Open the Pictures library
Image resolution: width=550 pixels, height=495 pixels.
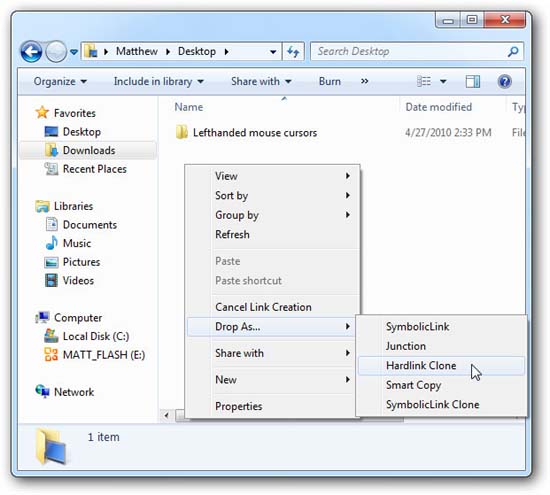tap(81, 262)
